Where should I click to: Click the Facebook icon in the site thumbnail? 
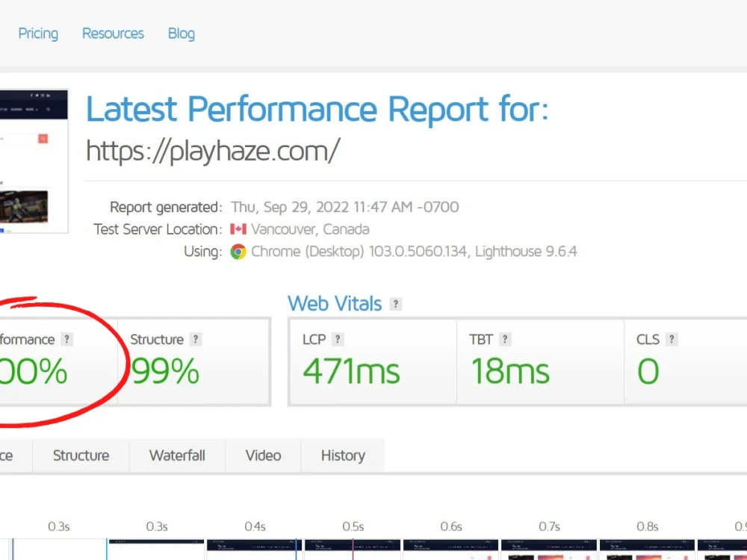coord(31,95)
